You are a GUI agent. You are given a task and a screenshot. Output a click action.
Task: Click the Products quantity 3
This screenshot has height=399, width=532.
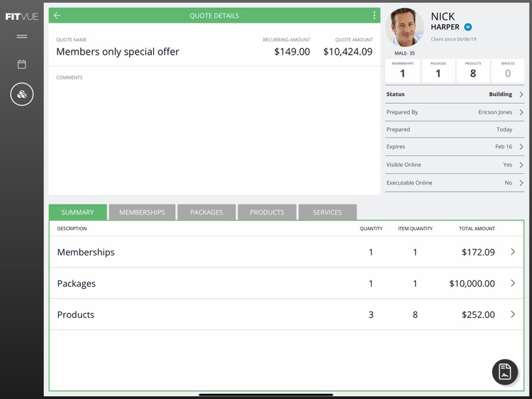(371, 315)
